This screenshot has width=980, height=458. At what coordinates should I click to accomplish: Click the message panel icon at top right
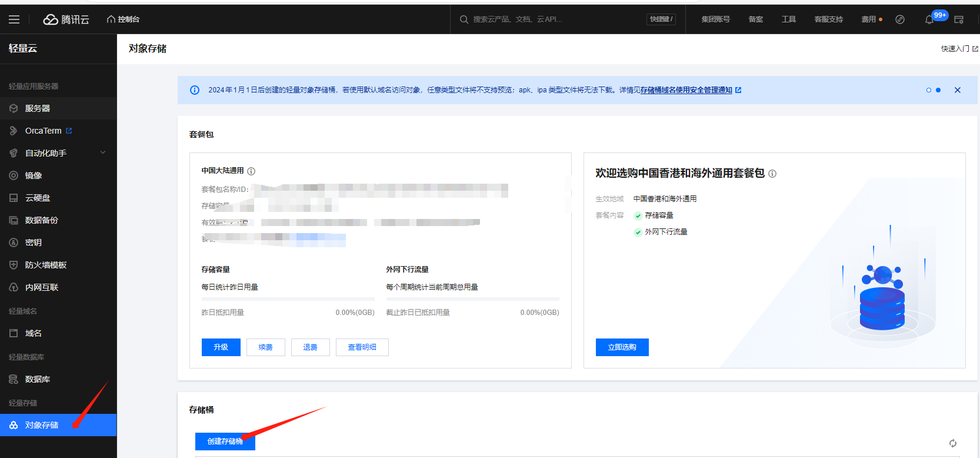[x=959, y=19]
